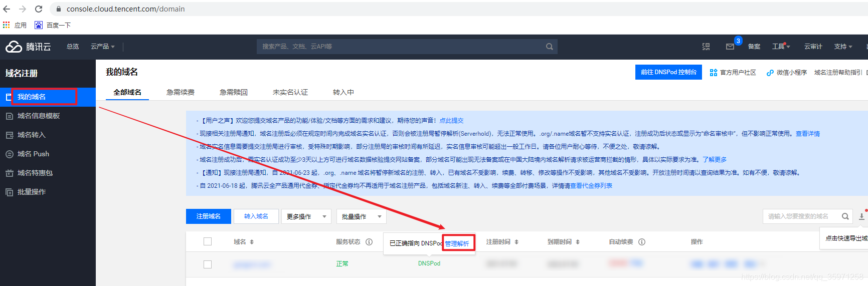Click 前往 DNSPod 控制台 button
Viewport: 868px width, 286px height.
click(x=668, y=72)
